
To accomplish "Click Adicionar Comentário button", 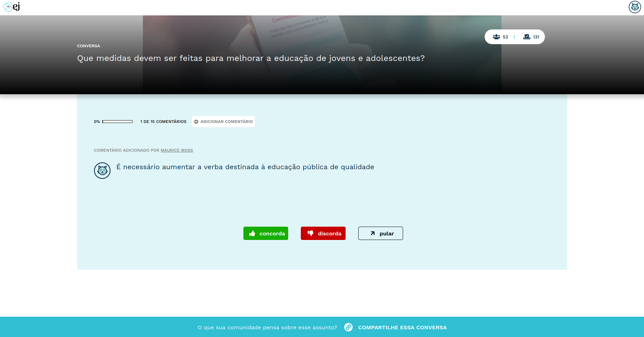I will [x=223, y=122].
